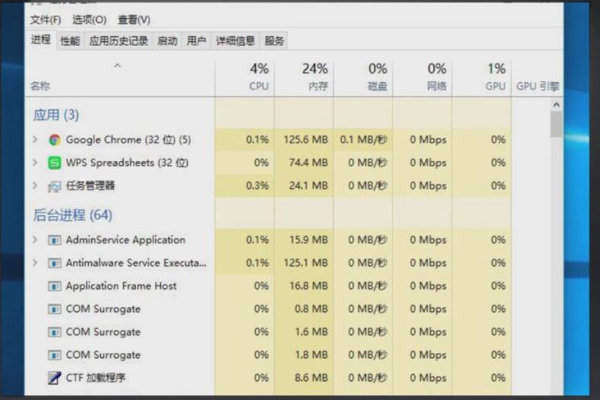This screenshot has width=600, height=400.
Task: Open the 文件(F) menu
Action: tap(45, 19)
